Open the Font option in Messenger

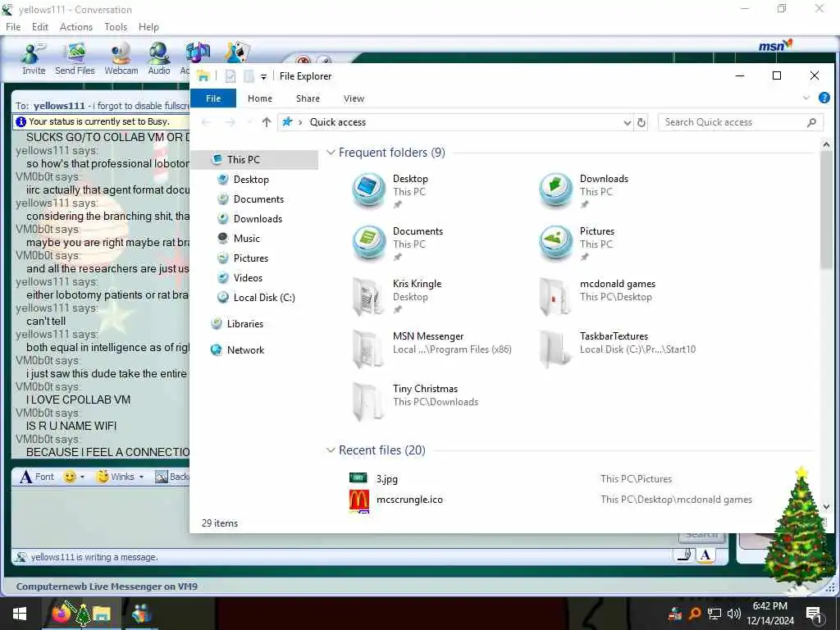pyautogui.click(x=37, y=477)
